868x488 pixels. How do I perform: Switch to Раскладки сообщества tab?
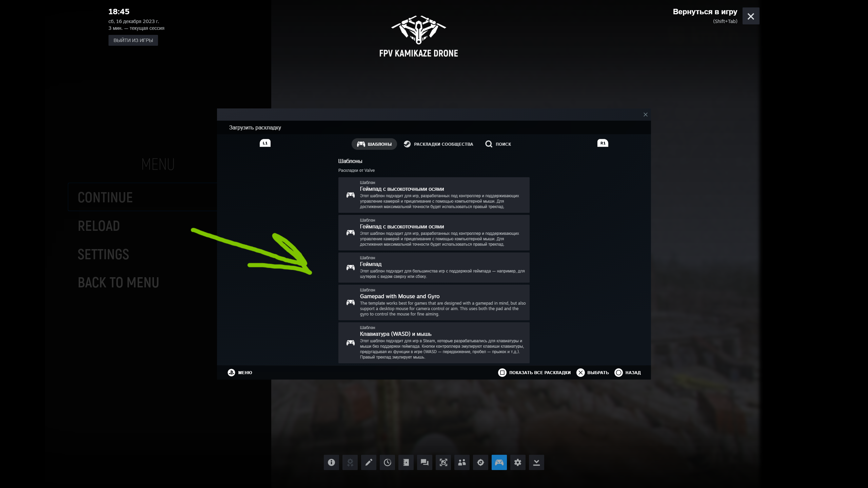pyautogui.click(x=438, y=144)
